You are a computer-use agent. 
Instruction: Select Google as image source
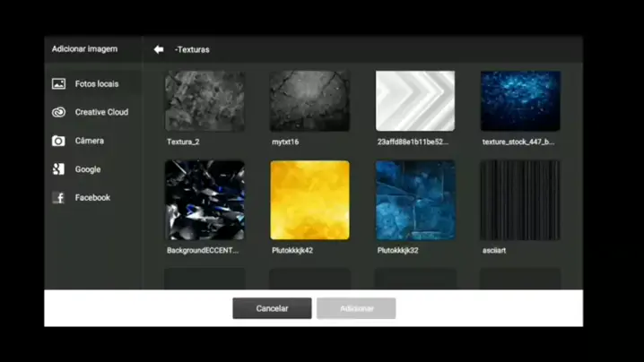pyautogui.click(x=88, y=169)
